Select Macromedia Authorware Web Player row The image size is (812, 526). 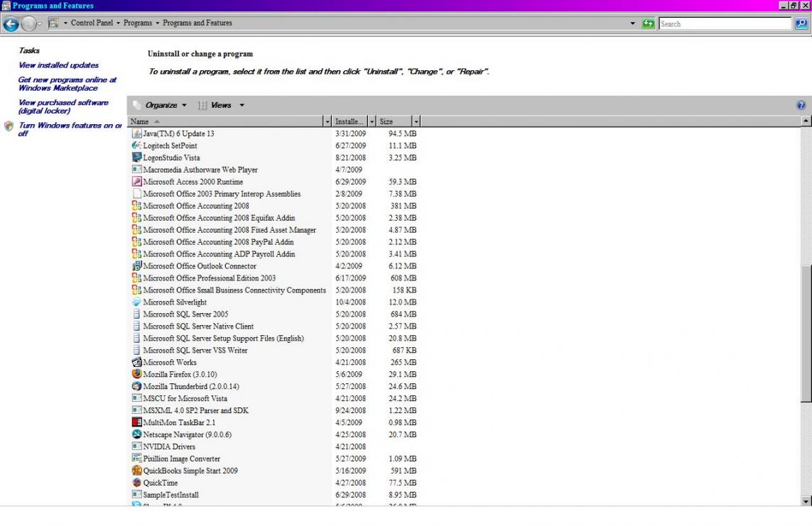(274, 170)
